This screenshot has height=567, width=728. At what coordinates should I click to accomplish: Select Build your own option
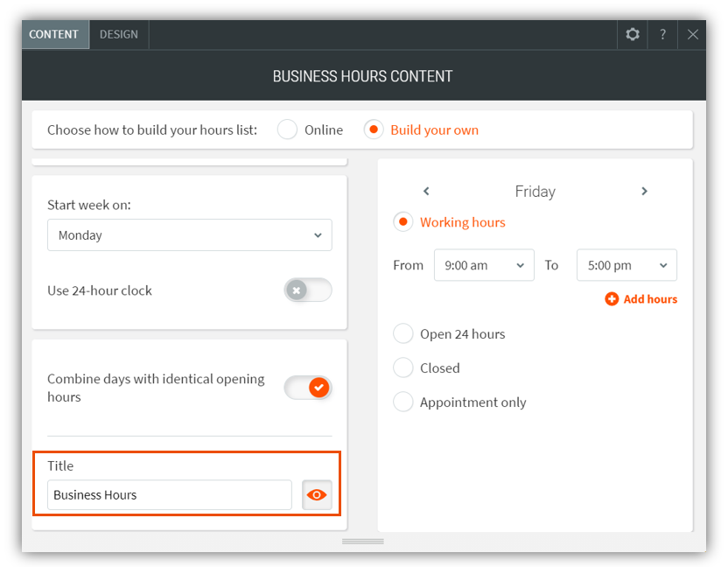374,129
